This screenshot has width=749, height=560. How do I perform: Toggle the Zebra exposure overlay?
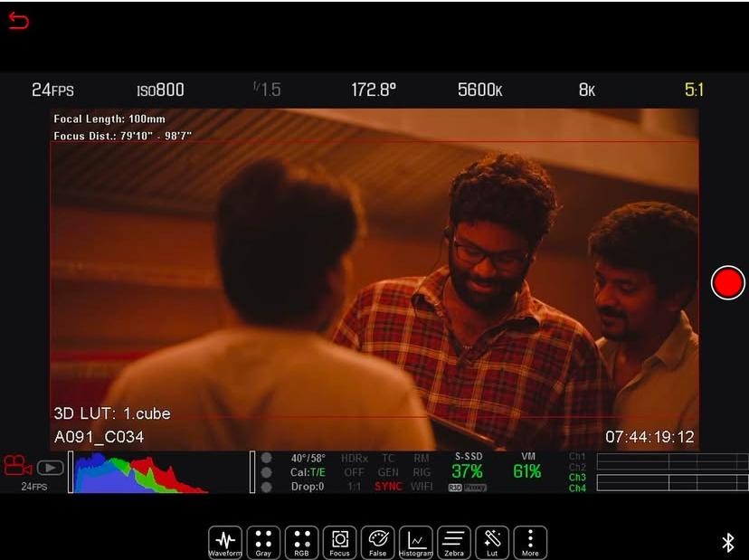(454, 542)
